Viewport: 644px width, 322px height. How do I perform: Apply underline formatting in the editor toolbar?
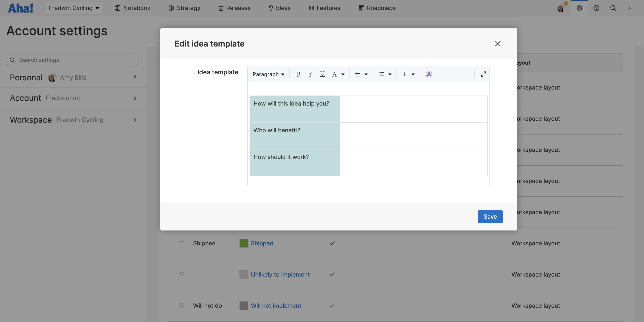point(322,74)
